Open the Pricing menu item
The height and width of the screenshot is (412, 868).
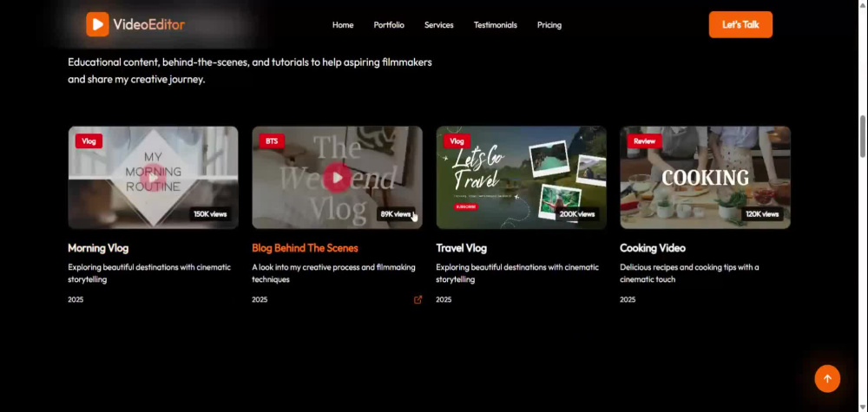549,25
